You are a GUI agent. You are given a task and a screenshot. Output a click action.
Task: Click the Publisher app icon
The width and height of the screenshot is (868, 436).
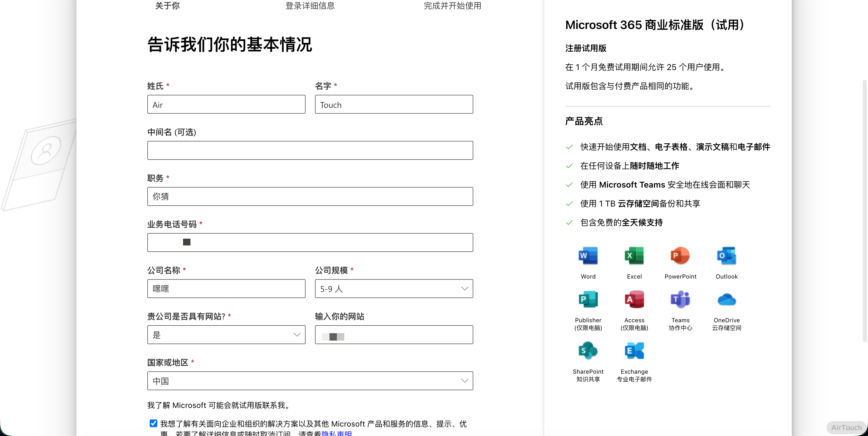[588, 300]
